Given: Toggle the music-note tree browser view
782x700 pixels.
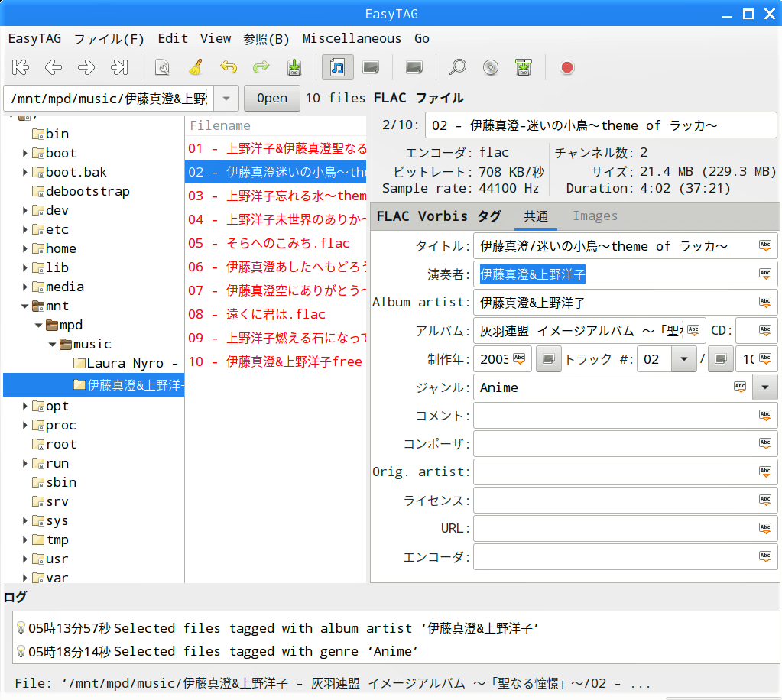Looking at the screenshot, I should coord(338,67).
